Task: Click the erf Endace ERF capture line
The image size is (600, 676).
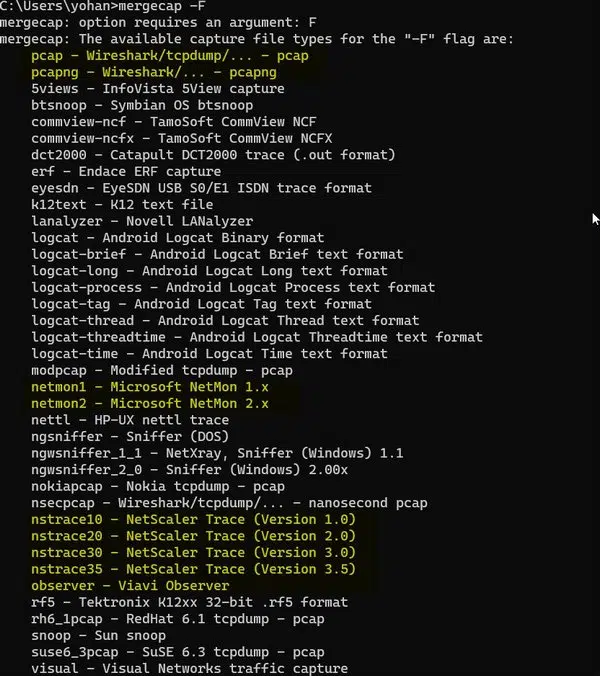Action: click(125, 172)
